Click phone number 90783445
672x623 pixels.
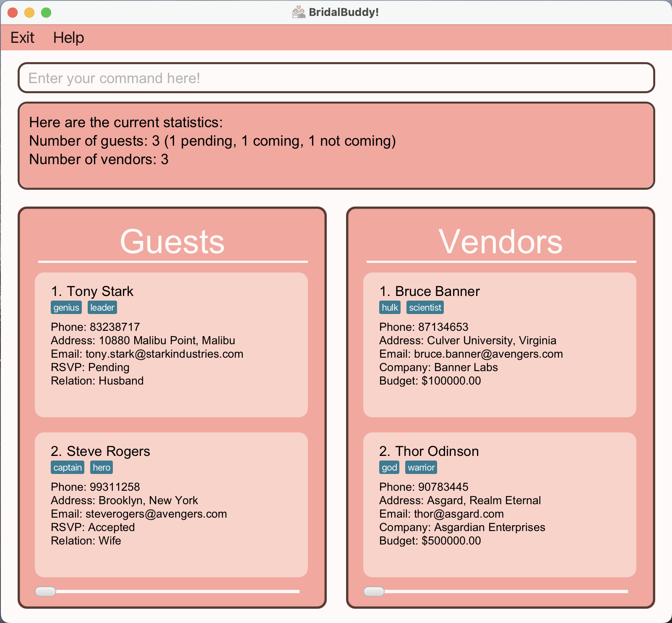[443, 487]
